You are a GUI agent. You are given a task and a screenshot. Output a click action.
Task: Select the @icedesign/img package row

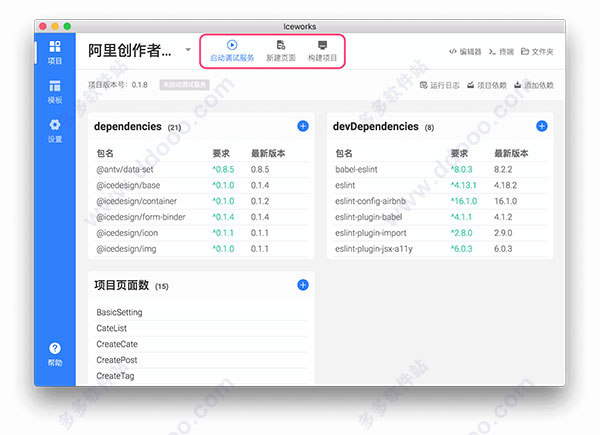coord(202,249)
